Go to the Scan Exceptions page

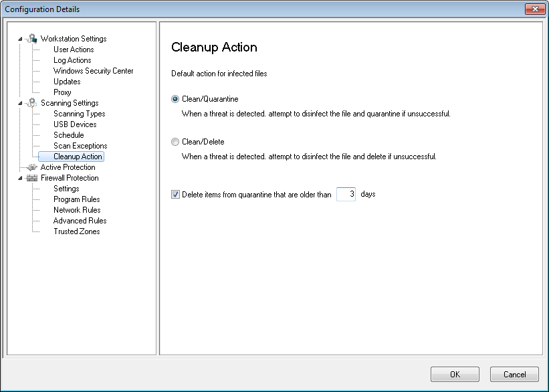pos(80,146)
